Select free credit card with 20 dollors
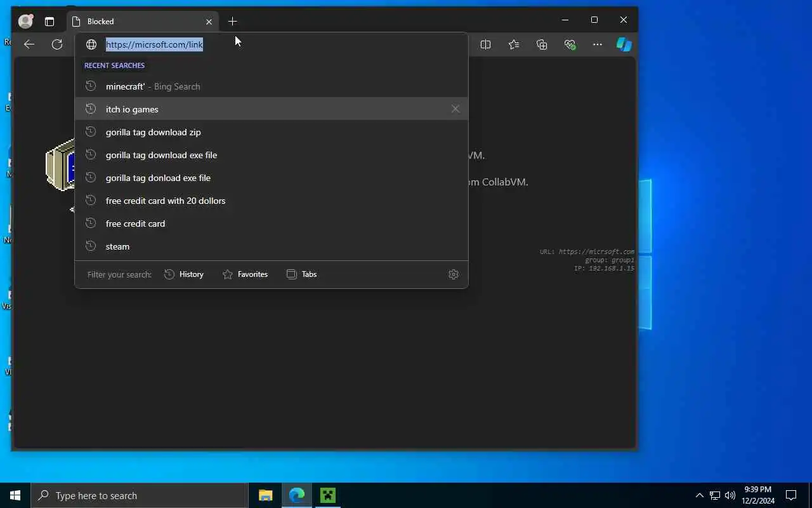 coord(272,201)
